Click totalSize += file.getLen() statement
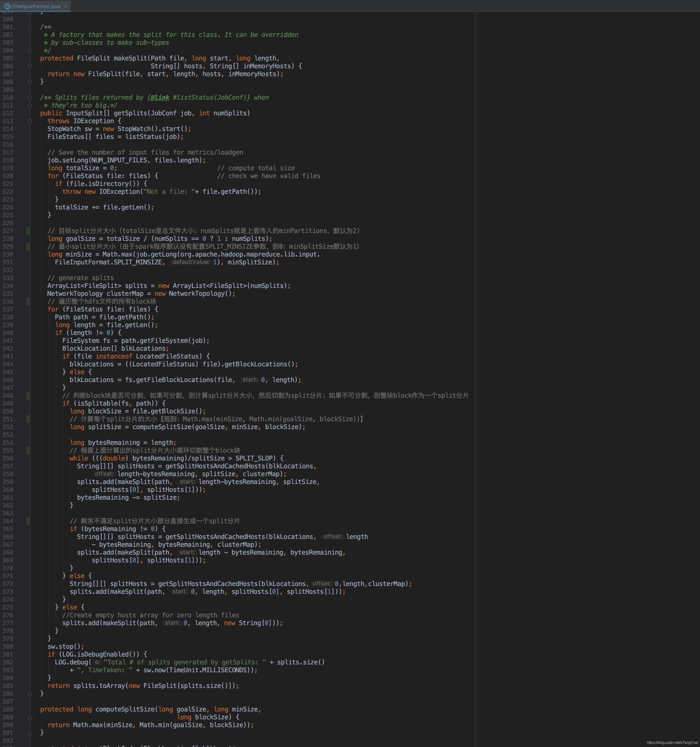 (104, 207)
